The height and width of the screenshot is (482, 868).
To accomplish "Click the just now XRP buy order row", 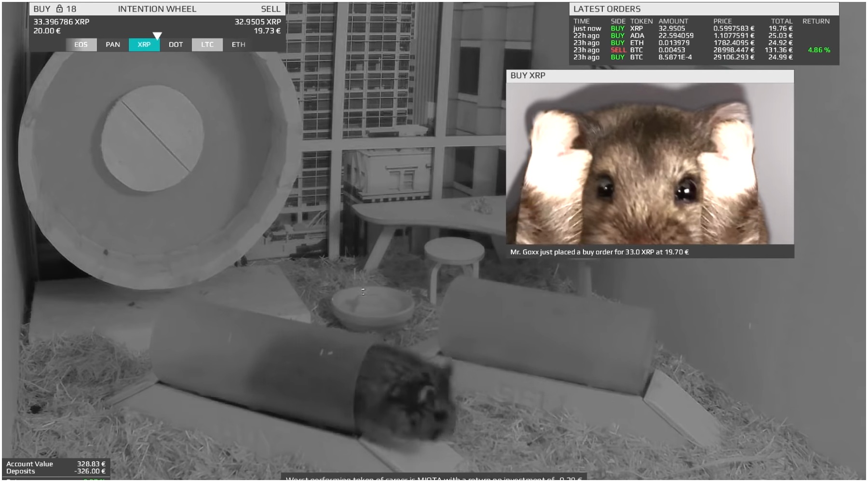I will [x=682, y=28].
